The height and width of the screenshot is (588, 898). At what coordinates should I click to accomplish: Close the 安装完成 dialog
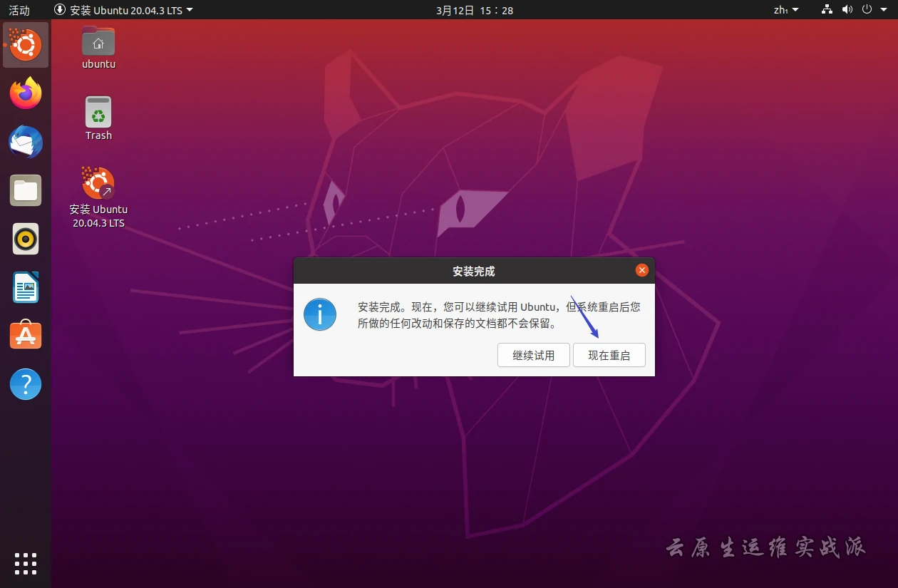click(x=641, y=270)
